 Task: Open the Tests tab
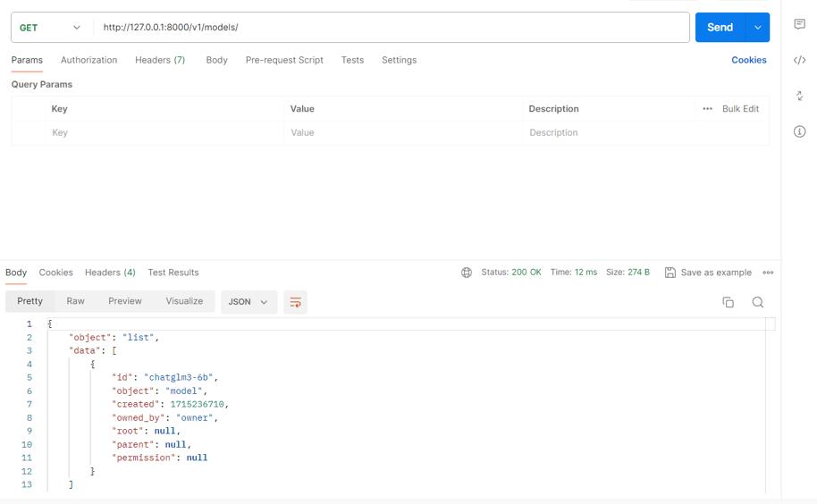pos(352,60)
